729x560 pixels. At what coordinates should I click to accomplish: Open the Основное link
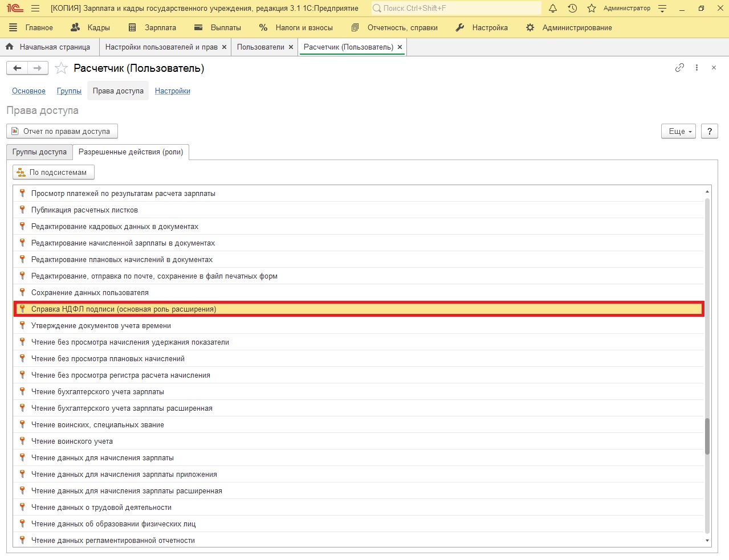click(28, 91)
